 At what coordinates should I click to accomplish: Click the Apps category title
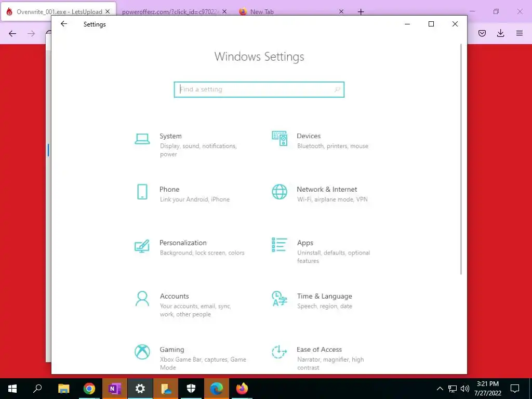(x=305, y=243)
